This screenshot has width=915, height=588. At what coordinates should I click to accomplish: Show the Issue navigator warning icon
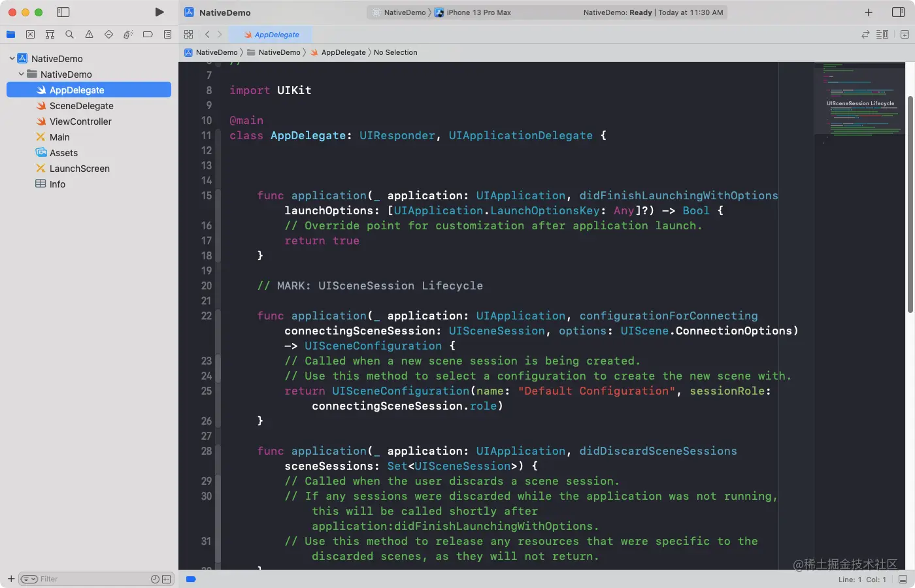pos(89,34)
